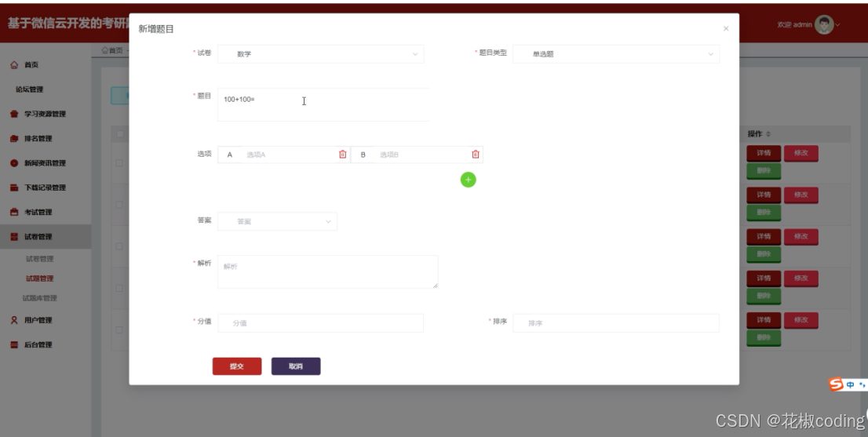Image resolution: width=868 pixels, height=437 pixels.
Task: Click the 题目 textarea containing 100+100=
Action: 323,104
